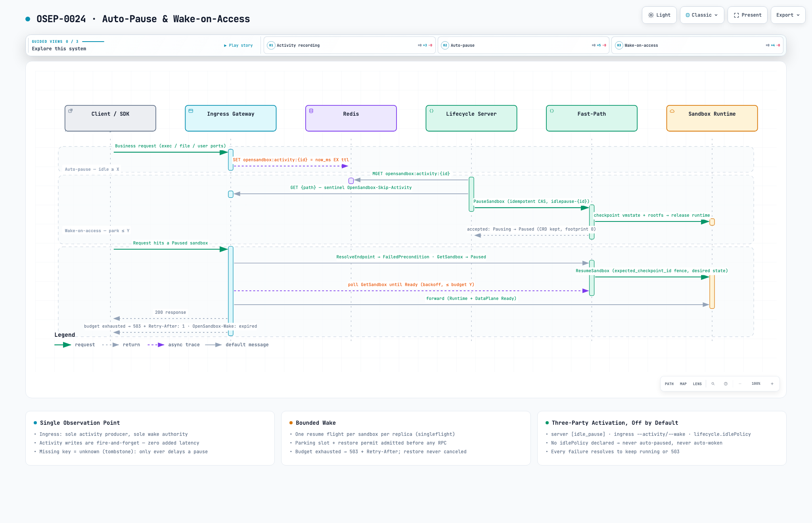Open the Classic style dropdown
Image resolution: width=812 pixels, height=523 pixels.
(702, 15)
